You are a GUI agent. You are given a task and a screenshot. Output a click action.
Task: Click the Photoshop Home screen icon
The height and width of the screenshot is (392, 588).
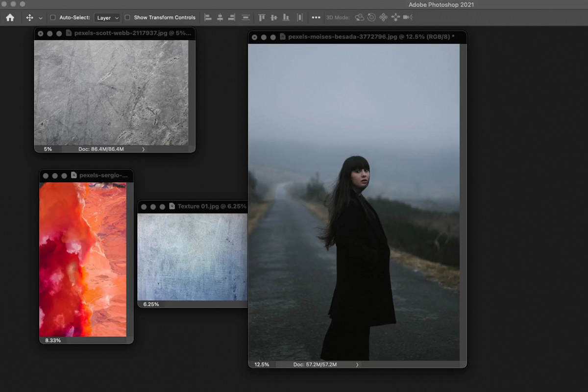(10, 17)
